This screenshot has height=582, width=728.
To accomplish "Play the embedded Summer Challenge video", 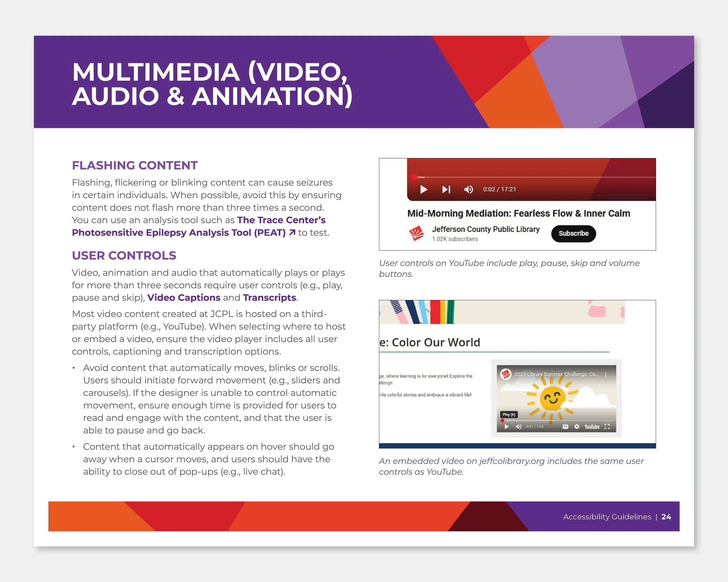I will click(506, 427).
